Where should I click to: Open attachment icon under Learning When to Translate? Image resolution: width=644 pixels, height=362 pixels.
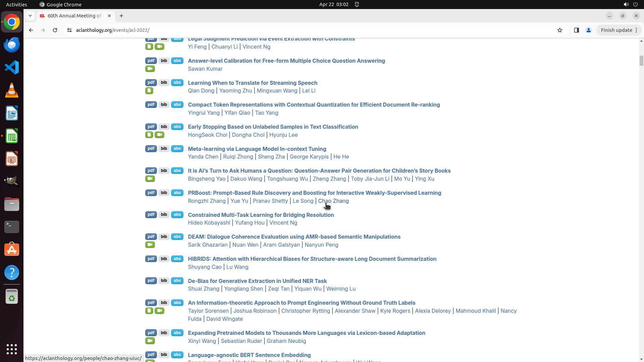[x=149, y=91]
